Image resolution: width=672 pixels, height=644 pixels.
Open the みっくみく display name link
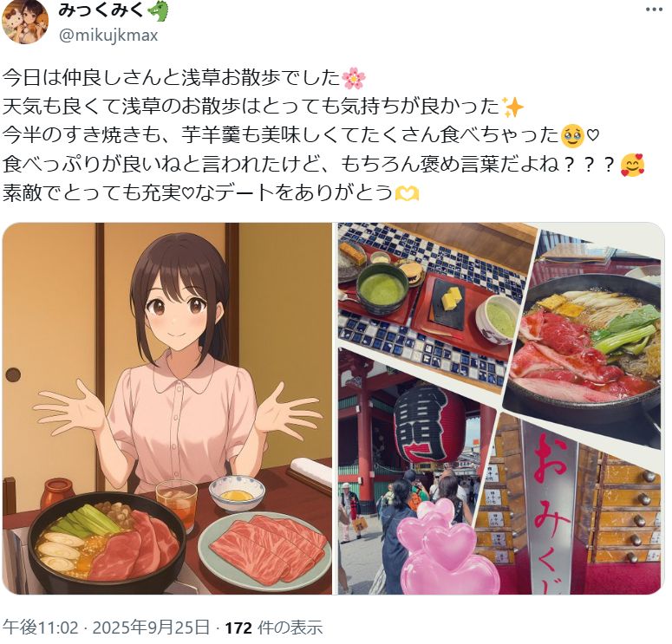tap(100, 10)
